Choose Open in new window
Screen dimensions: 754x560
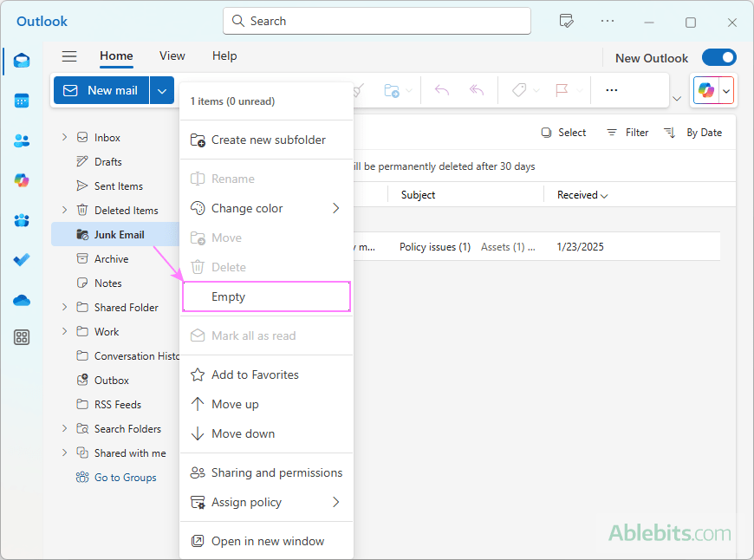click(x=266, y=541)
